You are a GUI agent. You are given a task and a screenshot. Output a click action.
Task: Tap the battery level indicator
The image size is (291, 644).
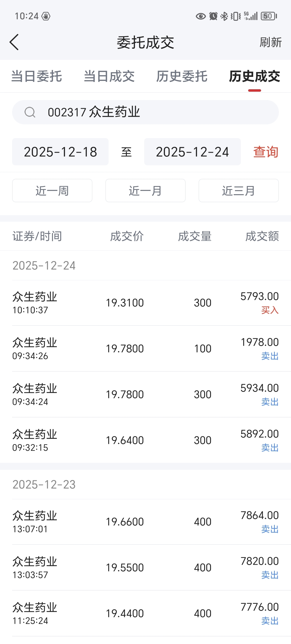[269, 16]
